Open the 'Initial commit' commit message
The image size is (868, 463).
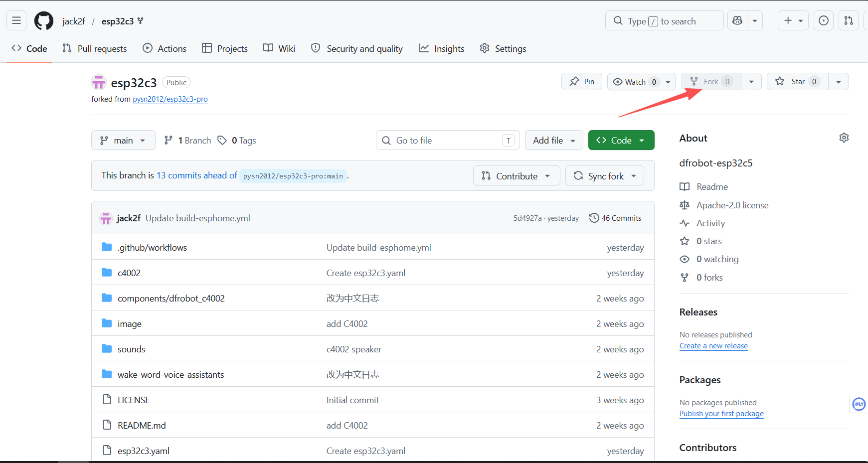point(353,400)
